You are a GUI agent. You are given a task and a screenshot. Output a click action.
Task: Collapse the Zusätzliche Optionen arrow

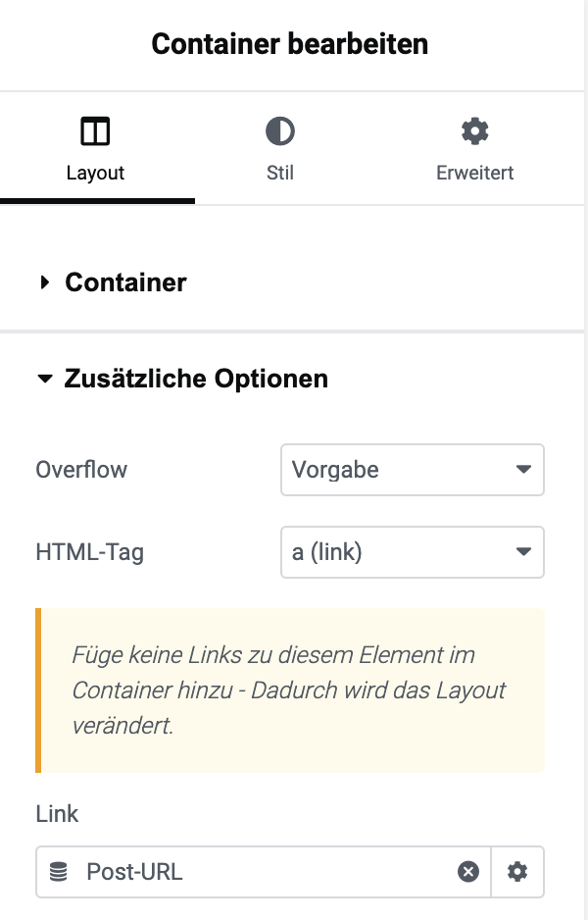point(45,379)
